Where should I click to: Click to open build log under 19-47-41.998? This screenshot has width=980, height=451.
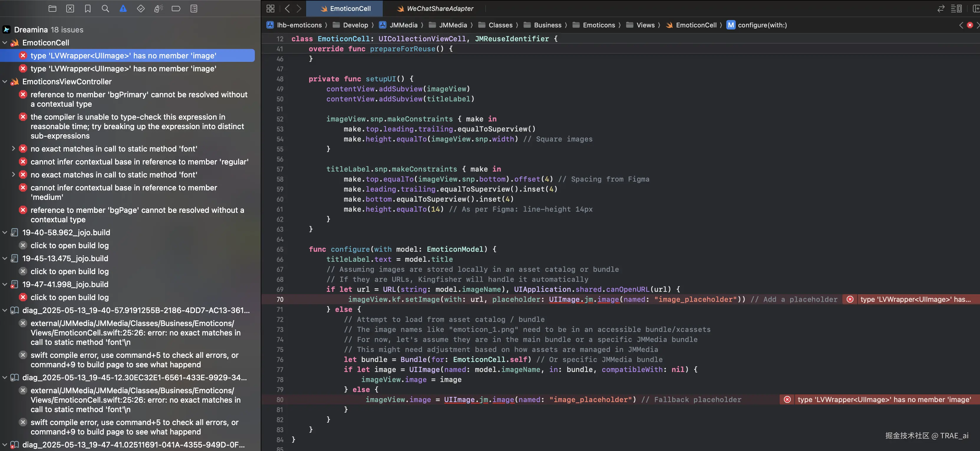click(x=70, y=297)
